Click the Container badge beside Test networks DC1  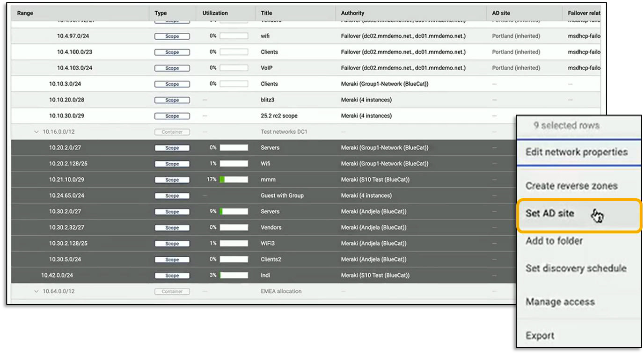(173, 132)
